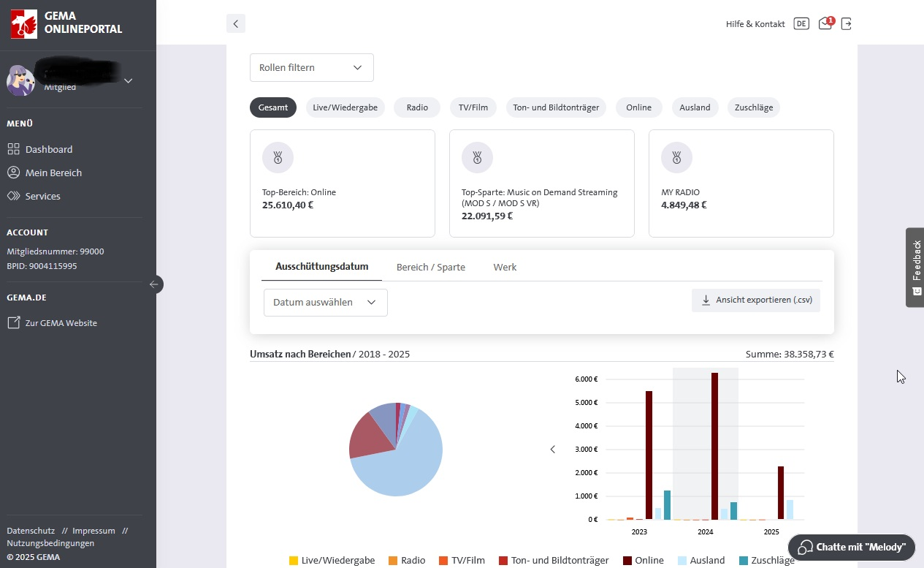This screenshot has width=924, height=568.
Task: Switch language via DE icon
Action: [x=801, y=23]
